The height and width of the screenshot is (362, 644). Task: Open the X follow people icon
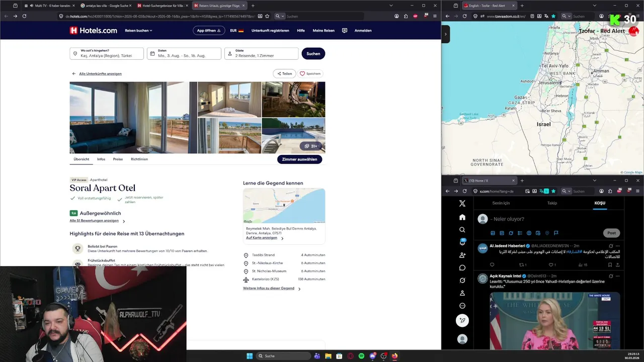point(462,255)
